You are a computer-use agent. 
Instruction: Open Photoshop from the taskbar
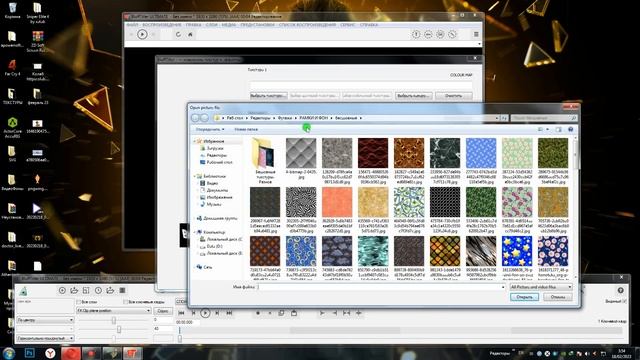pyautogui.click(x=29, y=353)
